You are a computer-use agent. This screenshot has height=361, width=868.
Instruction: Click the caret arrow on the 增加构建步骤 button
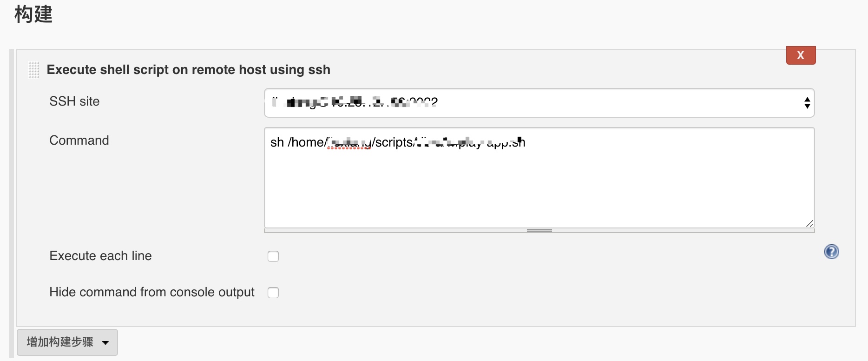(105, 343)
